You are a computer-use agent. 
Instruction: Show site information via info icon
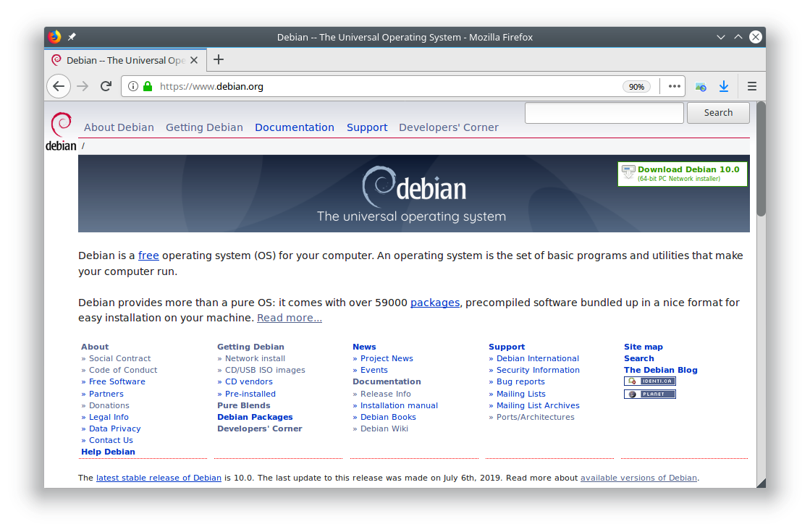tap(132, 86)
